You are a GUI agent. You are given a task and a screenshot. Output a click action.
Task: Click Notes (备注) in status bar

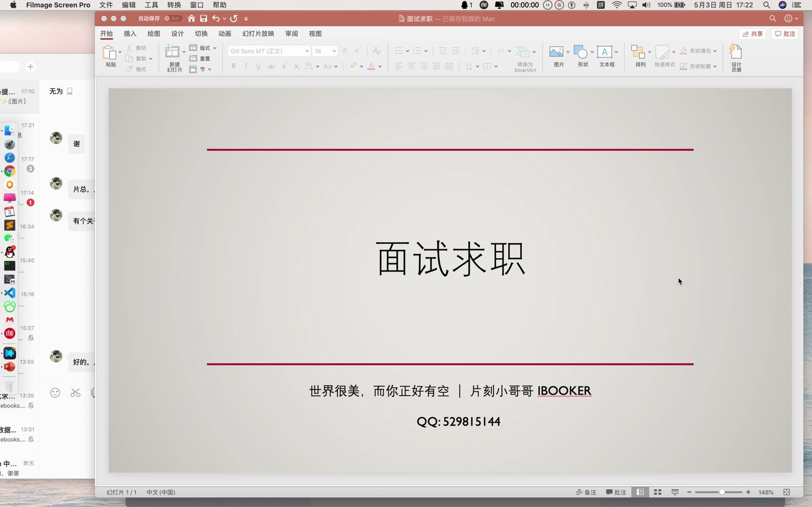(586, 492)
